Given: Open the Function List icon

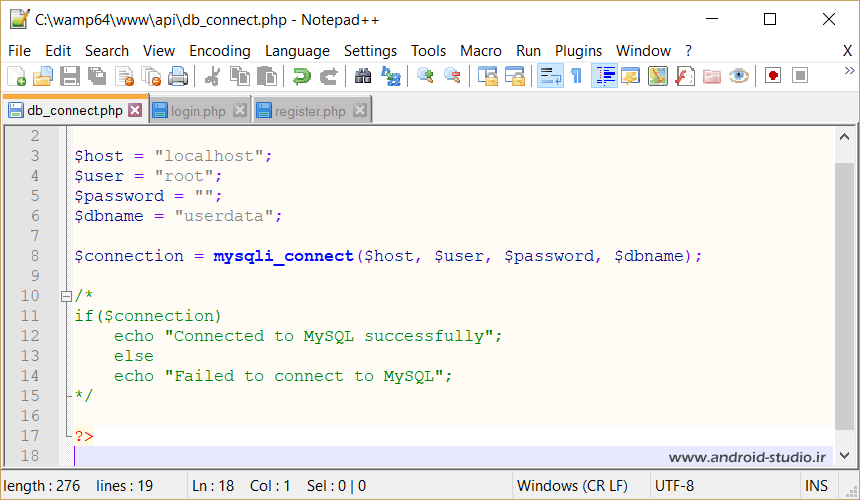Looking at the screenshot, I should click(684, 76).
